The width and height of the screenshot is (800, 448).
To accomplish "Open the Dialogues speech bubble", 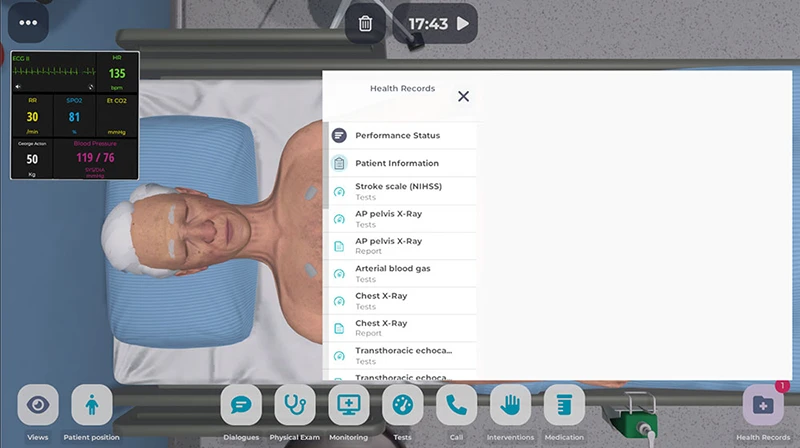I will point(241,405).
